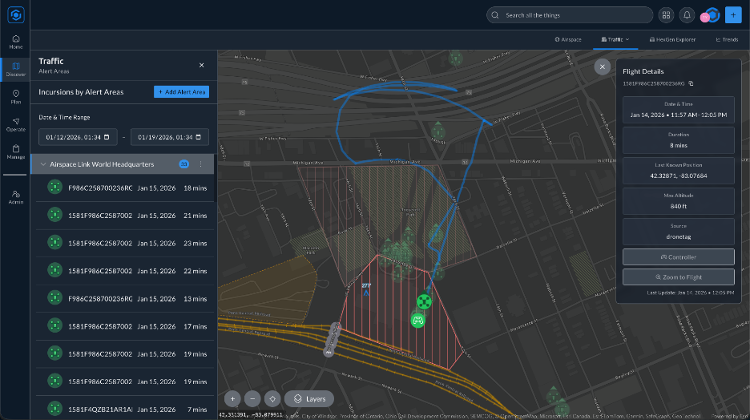Copy the flight ID in Flight Details
This screenshot has height=420, width=750.
[690, 83]
